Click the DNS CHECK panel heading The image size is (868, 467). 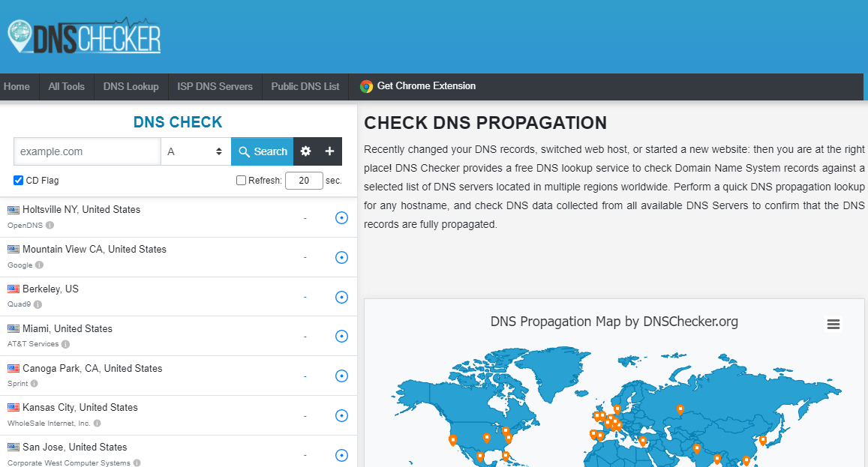click(x=178, y=122)
